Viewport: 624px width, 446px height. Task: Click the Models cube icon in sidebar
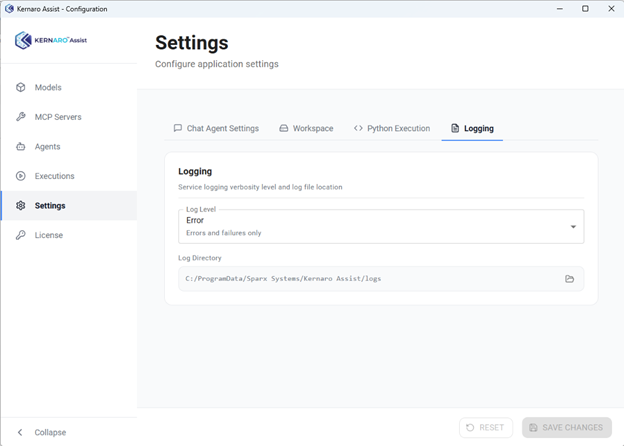20,88
